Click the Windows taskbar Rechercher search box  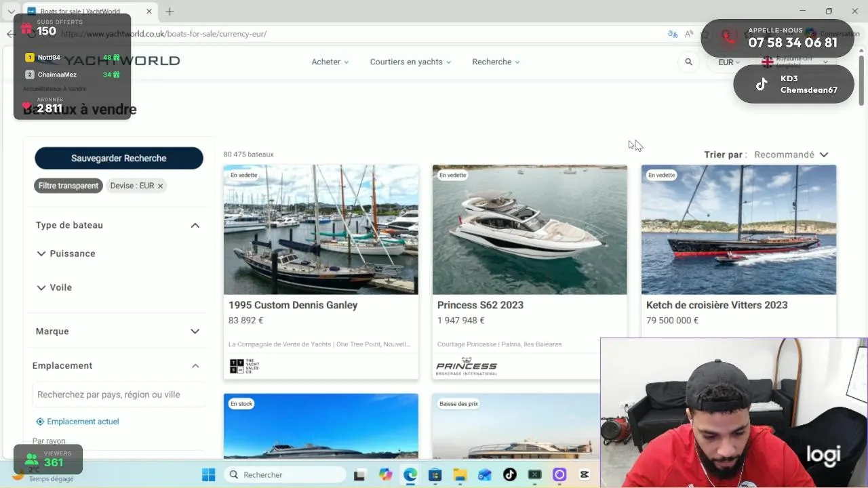[285, 474]
